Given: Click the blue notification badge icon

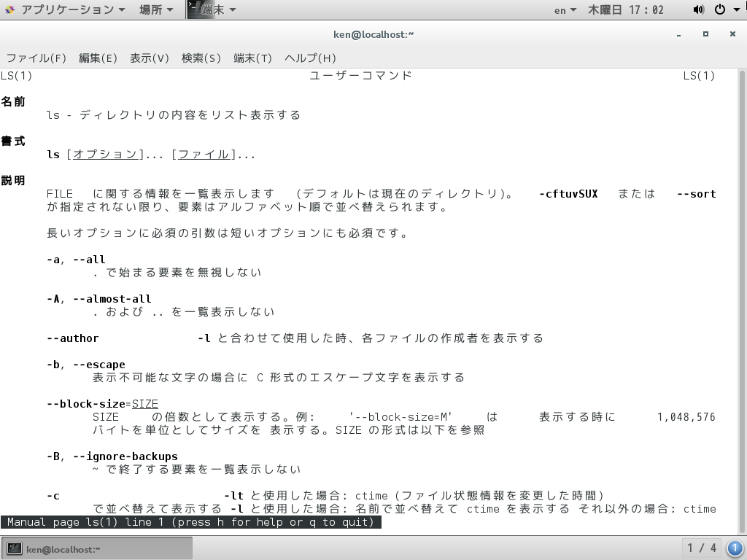Looking at the screenshot, I should tap(734, 548).
